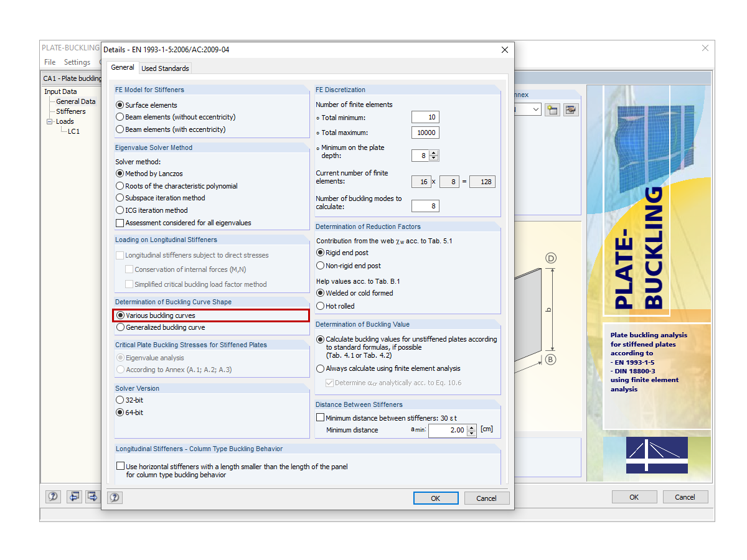This screenshot has height=560, width=747.
Task: Open the National Annex dropdown list
Action: coord(535,110)
